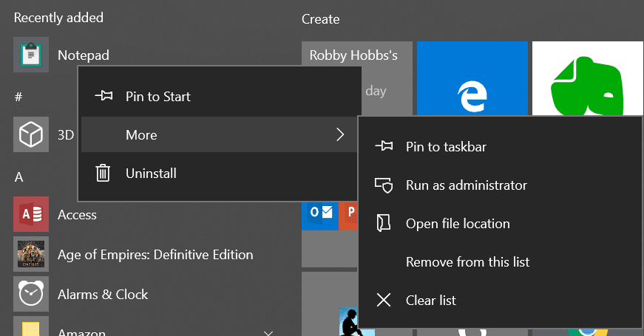Click the trash icon beside Uninstall

[x=103, y=173]
